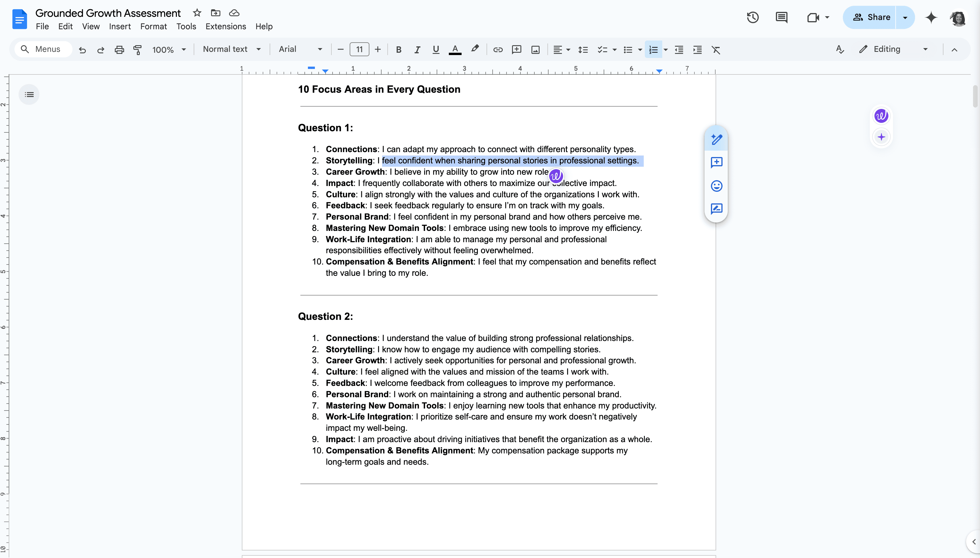Insert an image
Viewport: 980px width, 558px height.
535,50
